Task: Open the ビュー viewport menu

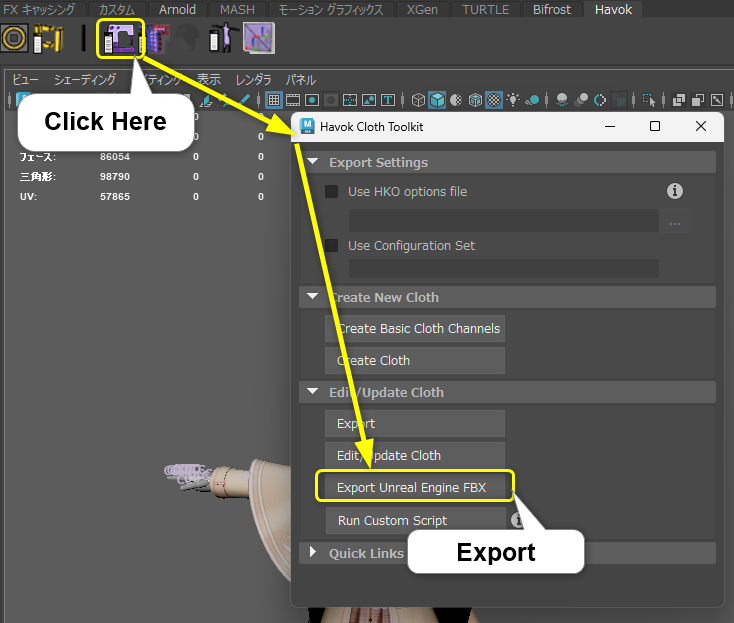Action: 26,80
